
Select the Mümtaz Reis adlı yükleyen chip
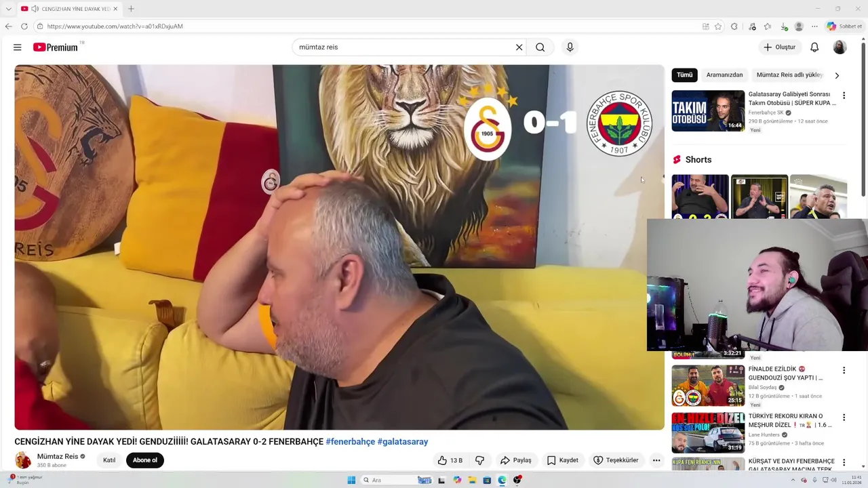[x=789, y=75]
